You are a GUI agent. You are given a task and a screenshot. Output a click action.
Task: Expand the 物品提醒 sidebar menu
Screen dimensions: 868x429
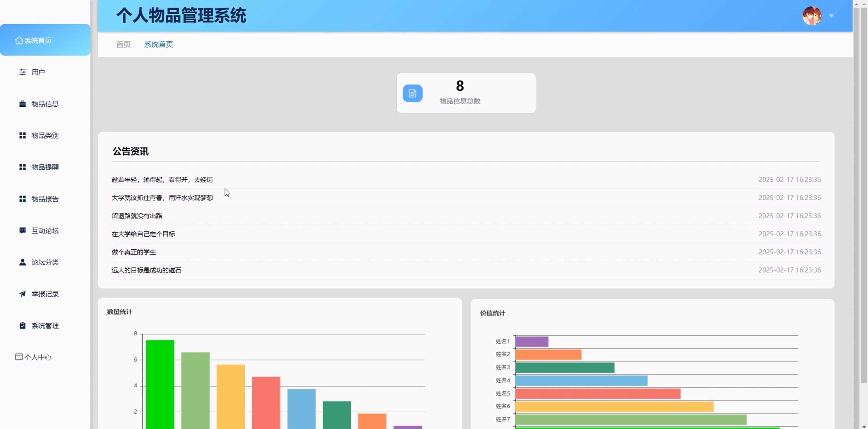45,167
